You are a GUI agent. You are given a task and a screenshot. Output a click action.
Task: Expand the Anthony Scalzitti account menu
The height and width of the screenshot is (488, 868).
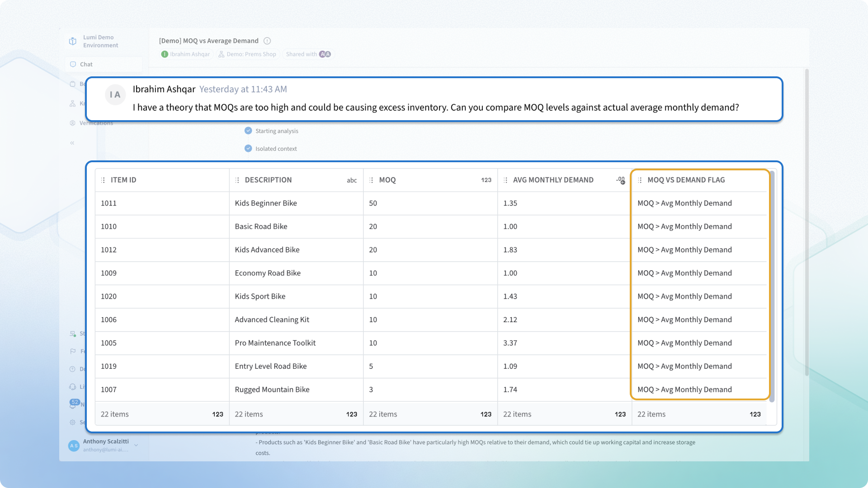click(136, 445)
